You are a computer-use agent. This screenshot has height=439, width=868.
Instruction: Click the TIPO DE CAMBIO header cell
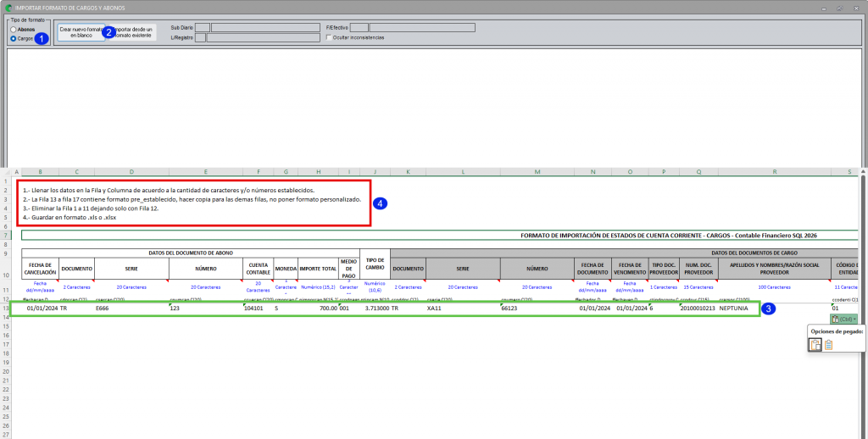375,264
